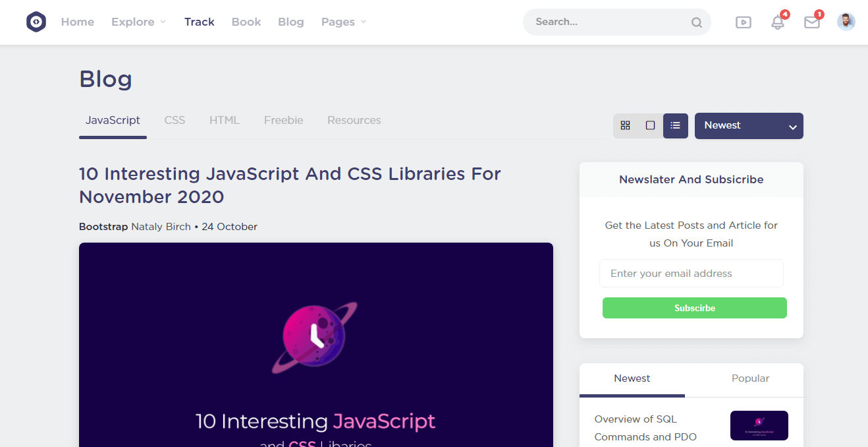
Task: Expand the Pages navigation menu
Action: (343, 22)
